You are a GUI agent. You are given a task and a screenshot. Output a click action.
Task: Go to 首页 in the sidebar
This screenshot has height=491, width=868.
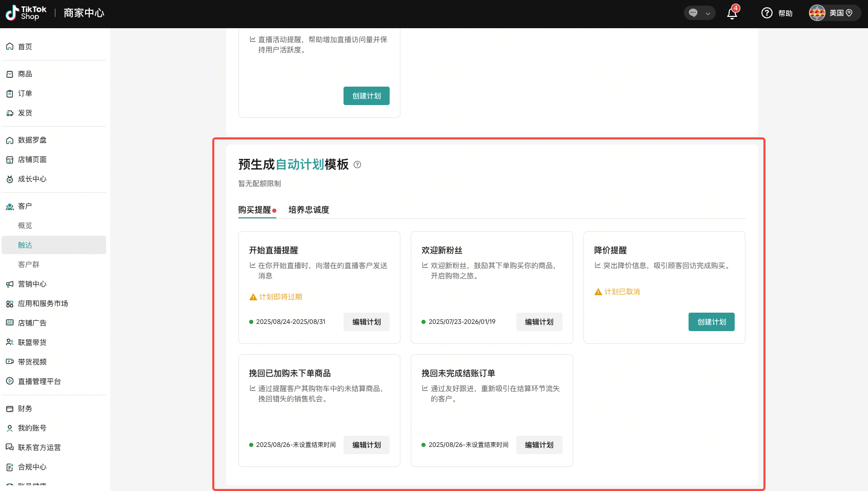click(25, 47)
